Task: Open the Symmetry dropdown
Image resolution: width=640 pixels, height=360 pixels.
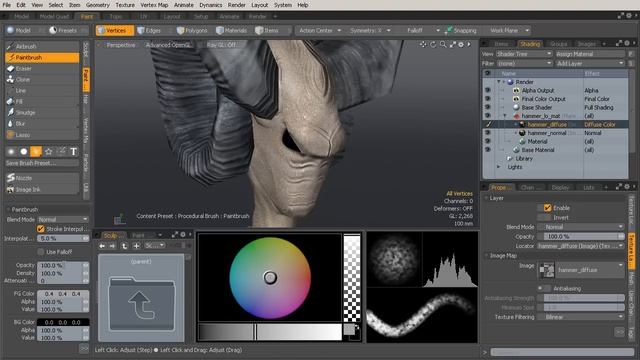Action: [x=370, y=31]
